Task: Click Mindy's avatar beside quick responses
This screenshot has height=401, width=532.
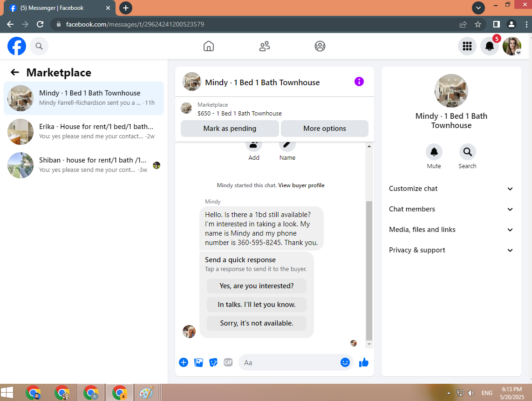Action: pos(189,332)
